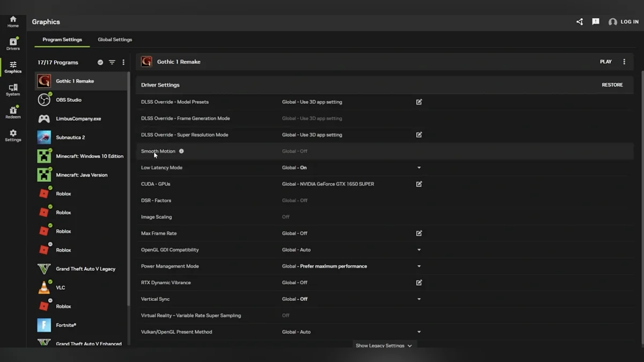The height and width of the screenshot is (362, 644).
Task: Click DLSS Override - Frame Generation Mode label
Action: (x=185, y=119)
